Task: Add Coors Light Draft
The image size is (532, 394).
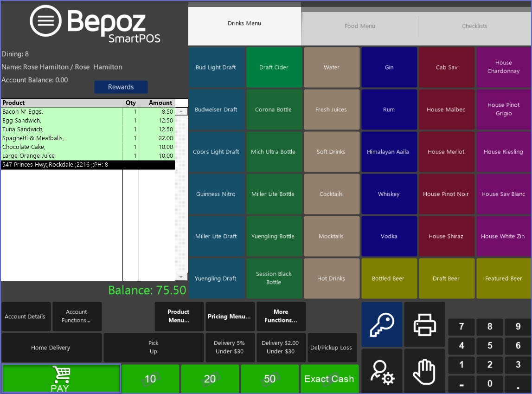Action: pos(216,152)
